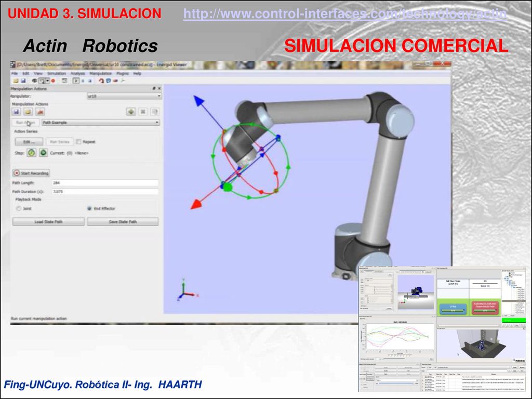The height and width of the screenshot is (399, 532).
Task: Open the control-interfaces.com link at the top
Action: click(345, 14)
